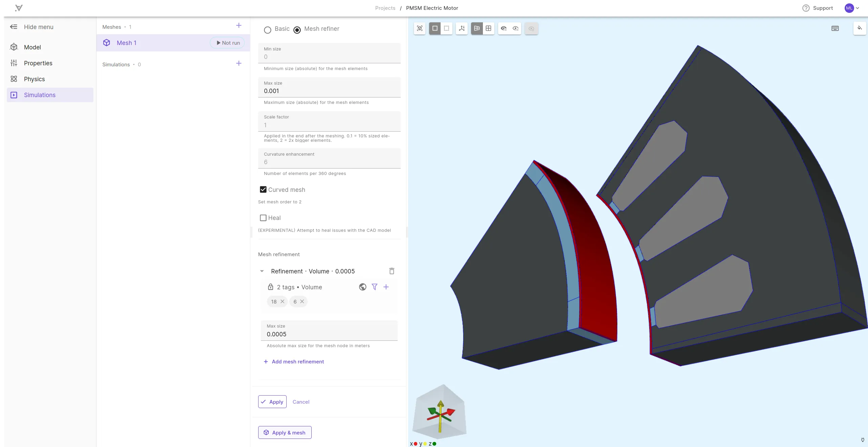Click the Min size input field
The width and height of the screenshot is (868, 447).
[x=329, y=53]
